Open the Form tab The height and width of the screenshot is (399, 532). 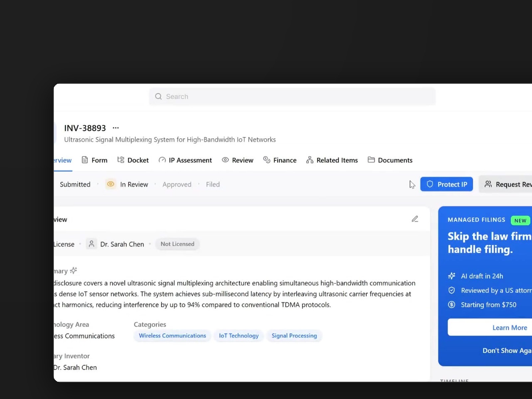click(x=94, y=160)
